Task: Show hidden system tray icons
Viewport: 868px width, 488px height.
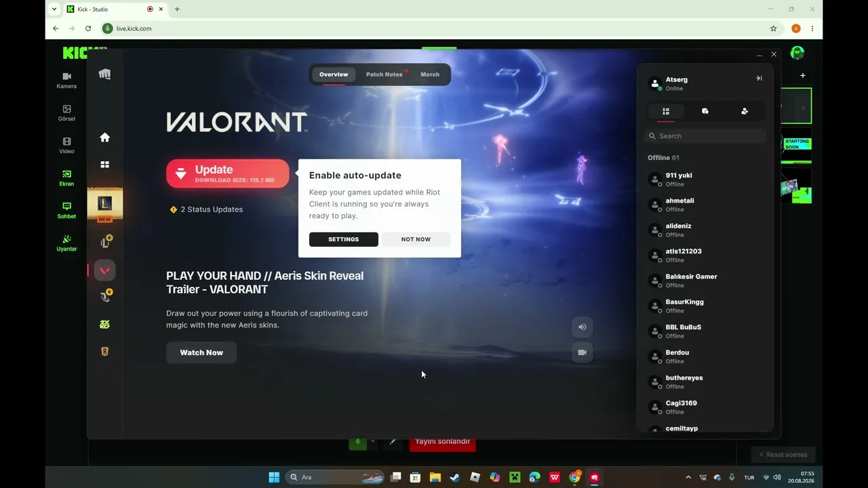Action: (x=688, y=477)
